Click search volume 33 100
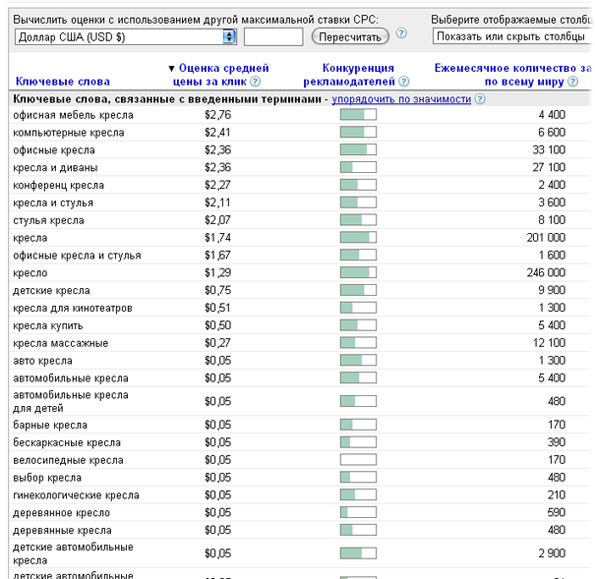The width and height of the screenshot is (595, 579). coord(549,150)
